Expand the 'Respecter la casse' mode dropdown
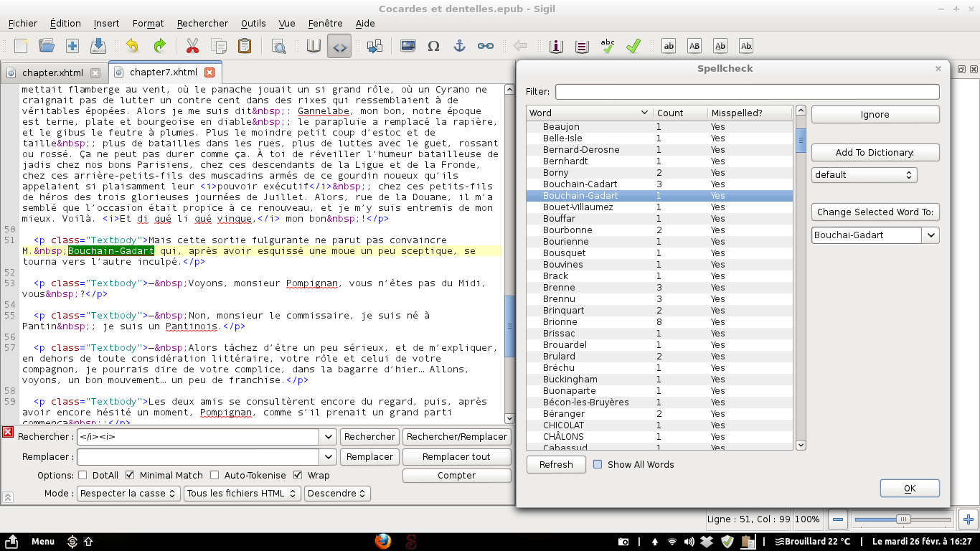Viewport: 980px width, 551px height. coord(128,494)
